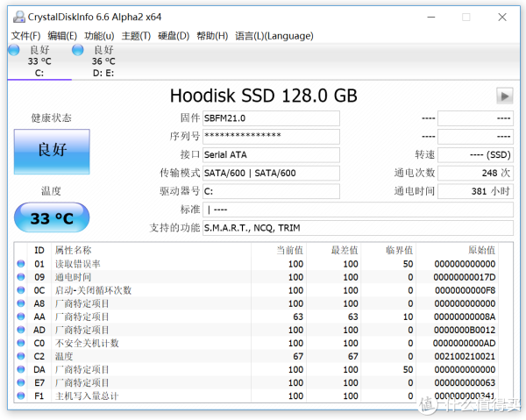Image resolution: width=526 pixels, height=420 pixels.
Task: Switch to the C: disk tab
Action: [39, 61]
